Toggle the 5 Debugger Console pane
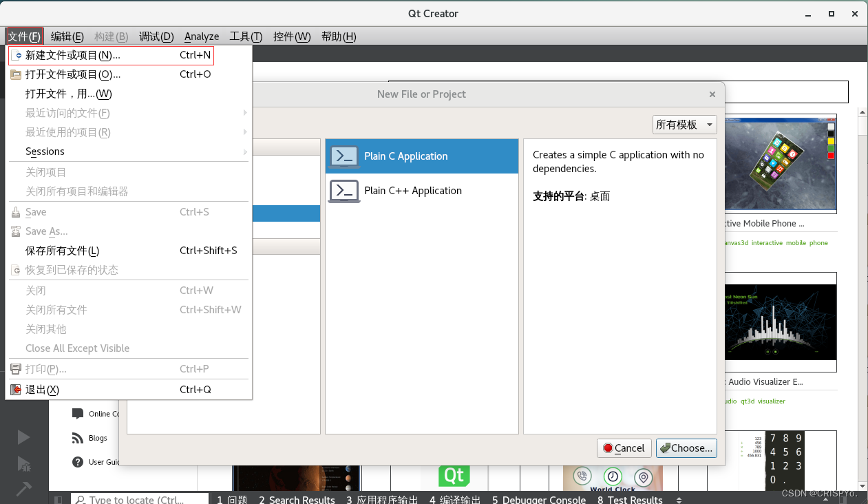Screen dimensions: 868x504 click(x=538, y=499)
